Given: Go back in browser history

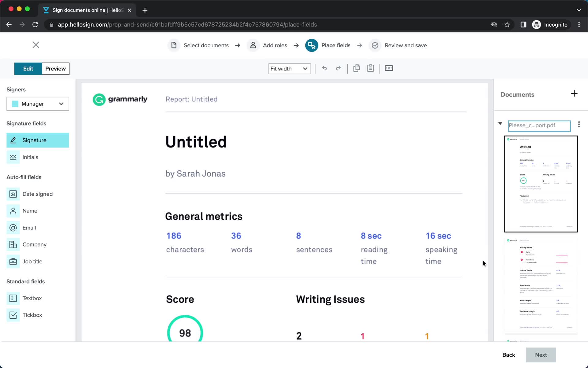Looking at the screenshot, I should (x=9, y=25).
